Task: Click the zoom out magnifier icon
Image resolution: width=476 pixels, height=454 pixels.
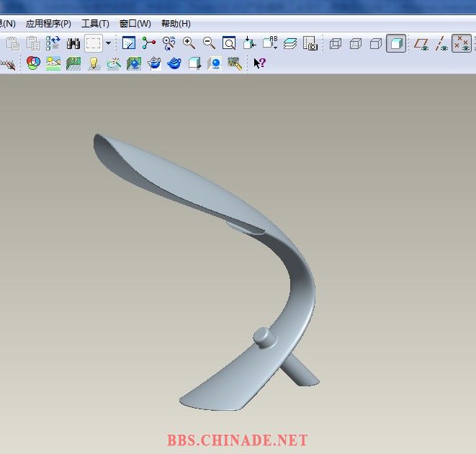Action: tap(210, 44)
